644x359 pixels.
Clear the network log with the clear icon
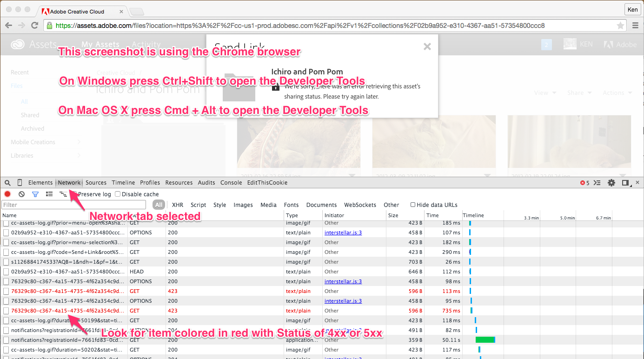[21, 194]
